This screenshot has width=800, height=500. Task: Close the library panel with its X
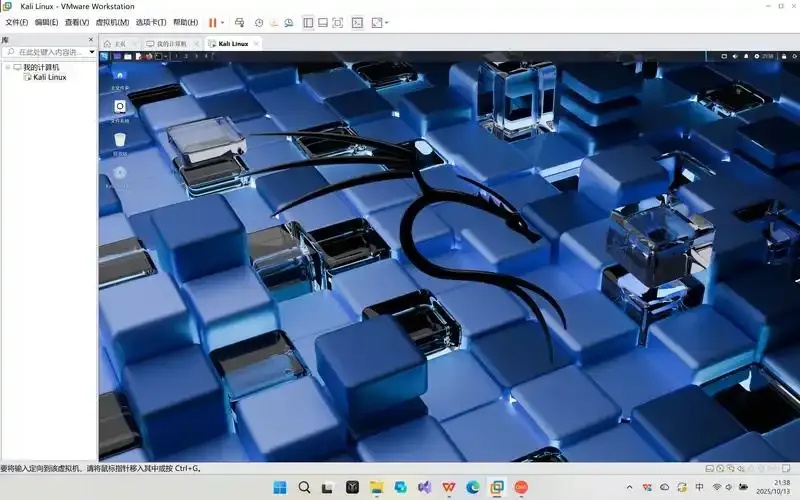[91, 39]
